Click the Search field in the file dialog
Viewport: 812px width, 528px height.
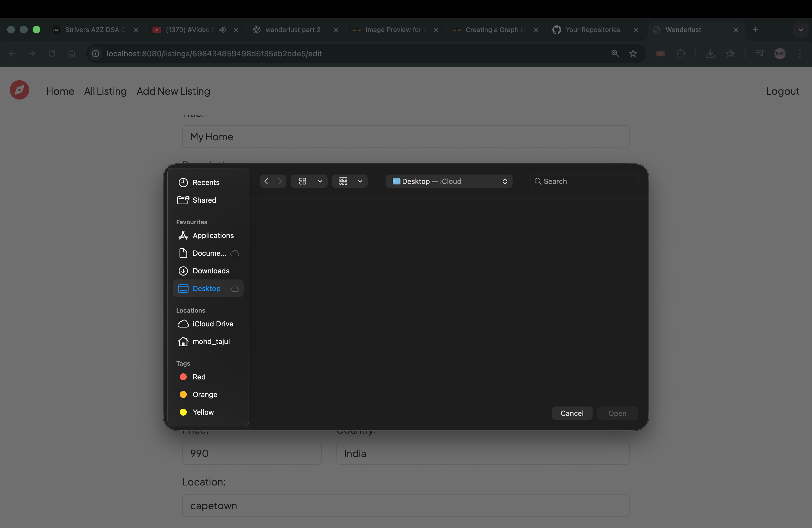point(584,181)
